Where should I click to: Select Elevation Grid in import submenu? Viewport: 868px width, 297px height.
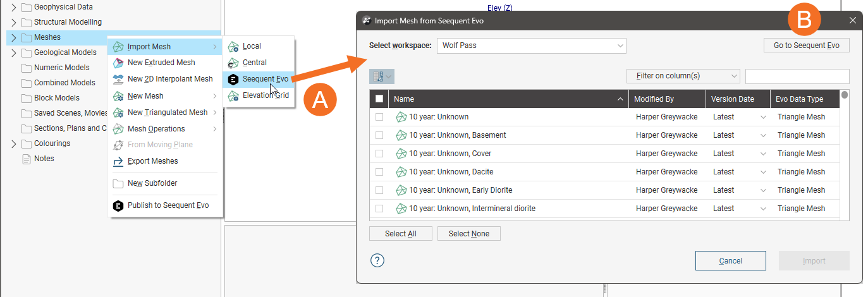pos(259,95)
